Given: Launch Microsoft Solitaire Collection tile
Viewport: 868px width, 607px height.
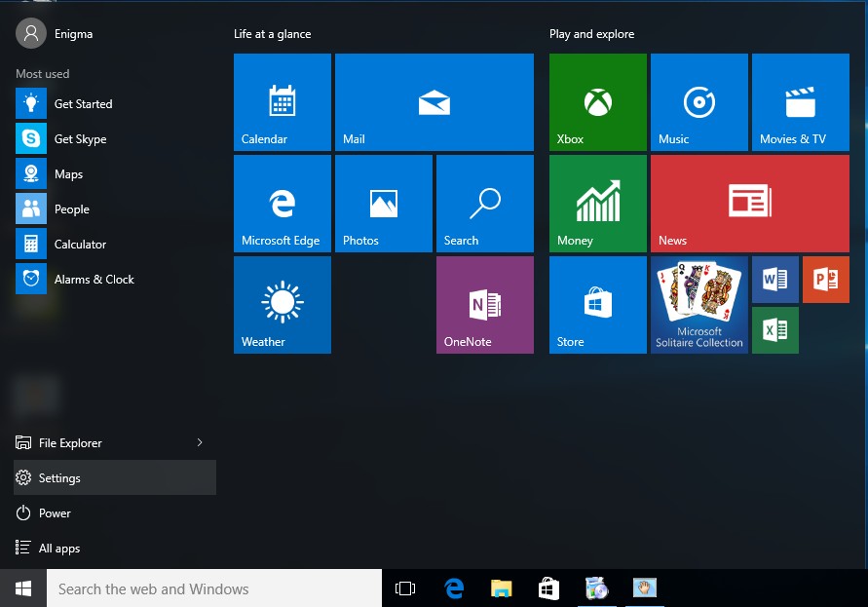Looking at the screenshot, I should (699, 305).
